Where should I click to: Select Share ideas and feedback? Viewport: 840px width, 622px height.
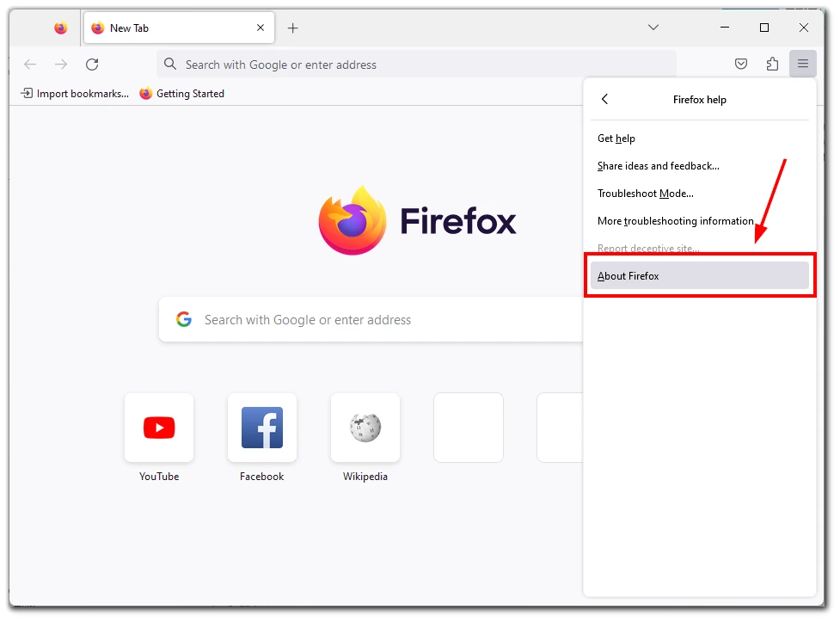699,166
